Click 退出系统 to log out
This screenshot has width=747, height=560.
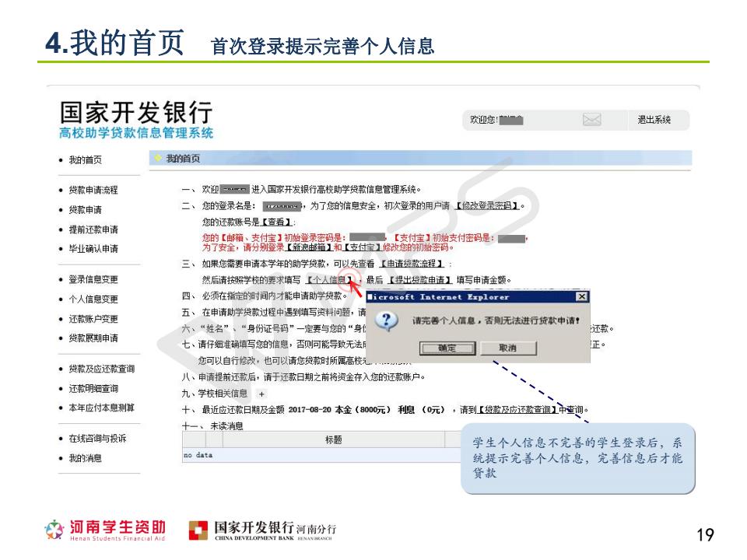coord(654,121)
